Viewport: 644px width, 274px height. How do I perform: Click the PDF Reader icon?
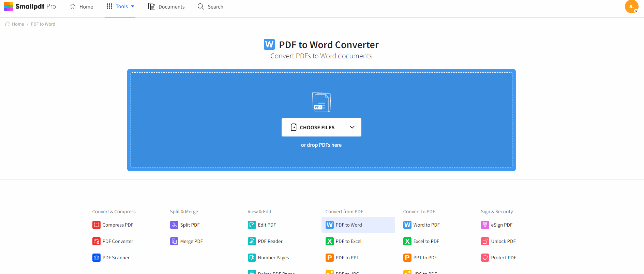pyautogui.click(x=252, y=241)
